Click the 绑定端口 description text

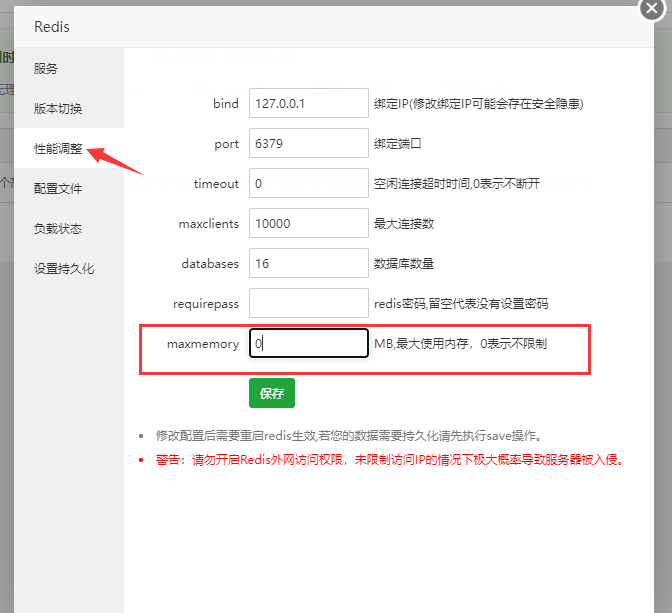[x=397, y=143]
